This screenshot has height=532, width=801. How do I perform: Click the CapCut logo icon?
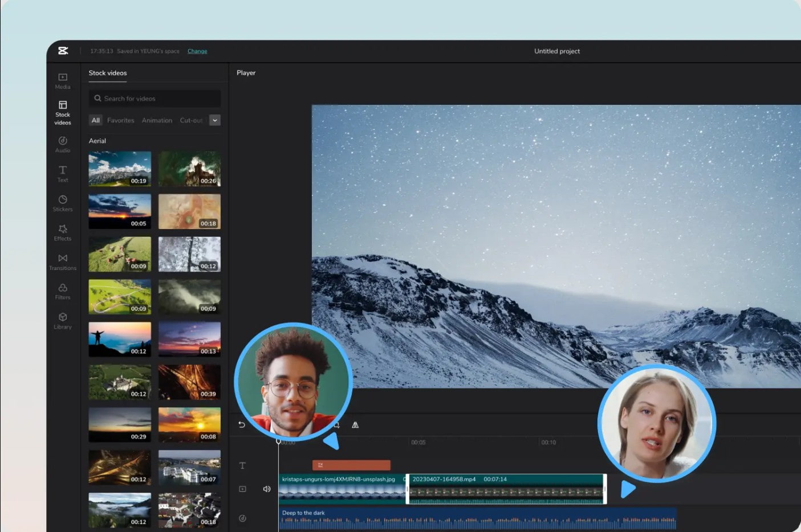click(63, 51)
